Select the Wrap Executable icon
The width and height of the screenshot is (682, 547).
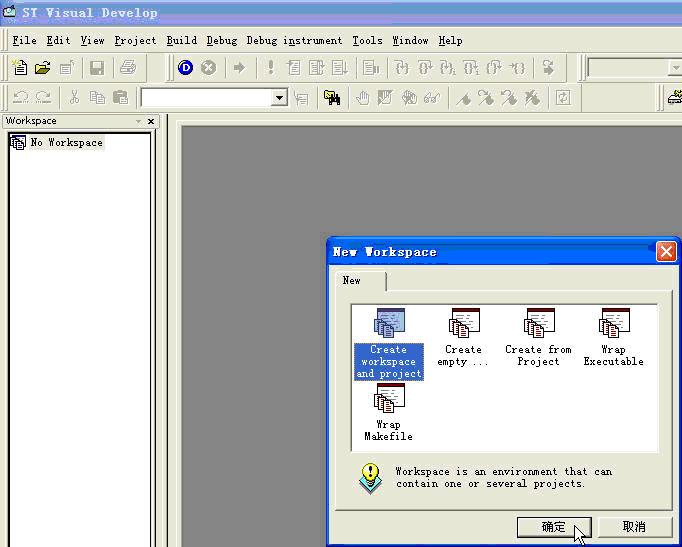point(614,337)
